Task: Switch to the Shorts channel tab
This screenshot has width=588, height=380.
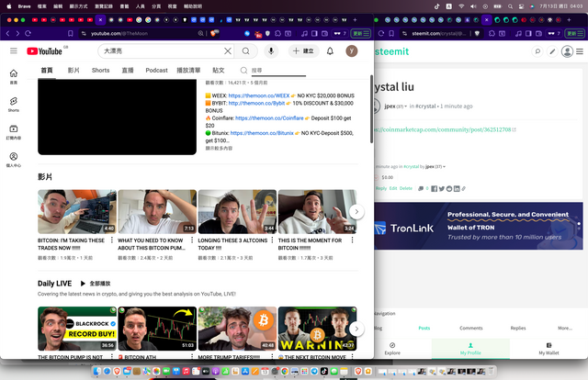Action: pyautogui.click(x=100, y=70)
